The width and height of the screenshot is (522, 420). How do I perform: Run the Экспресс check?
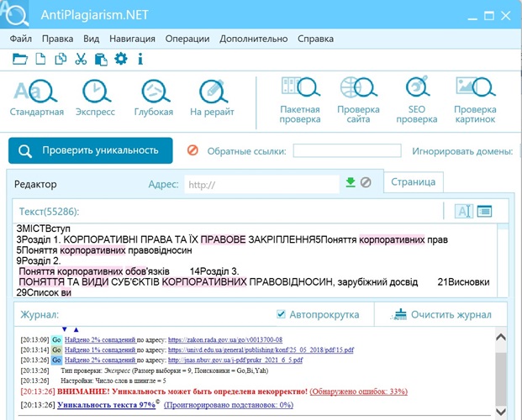pos(95,97)
